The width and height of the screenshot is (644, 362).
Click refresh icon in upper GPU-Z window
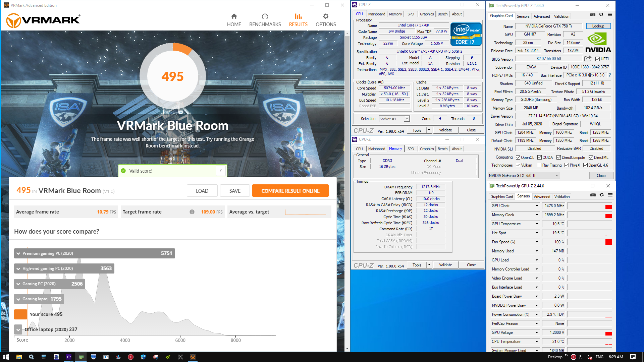coord(601,15)
